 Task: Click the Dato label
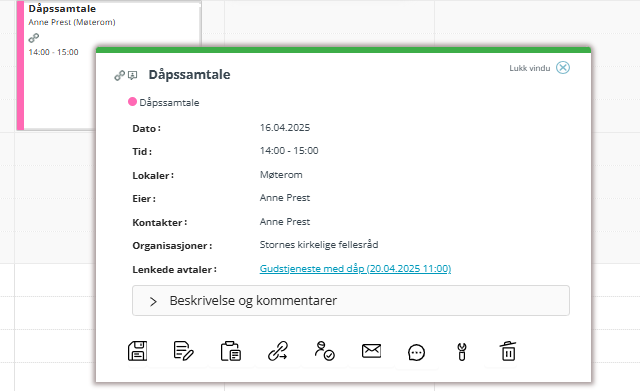(146, 129)
